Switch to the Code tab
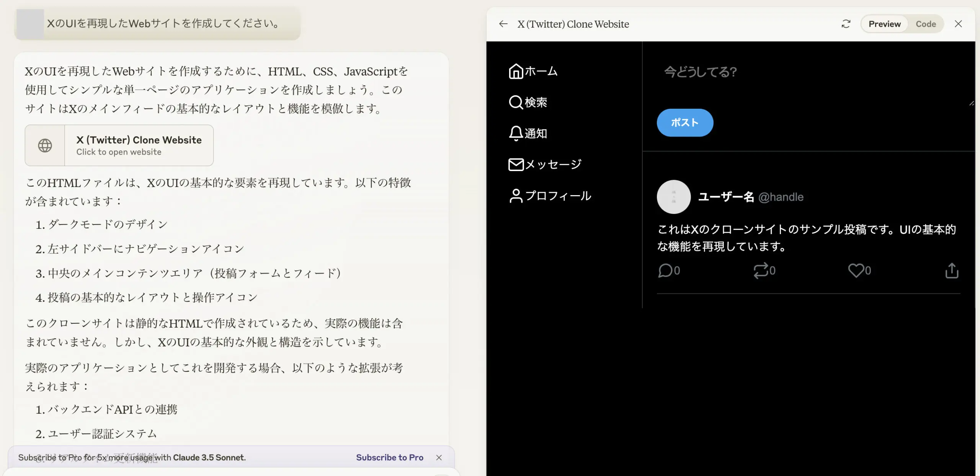Viewport: 980px width, 476px height. (x=925, y=24)
